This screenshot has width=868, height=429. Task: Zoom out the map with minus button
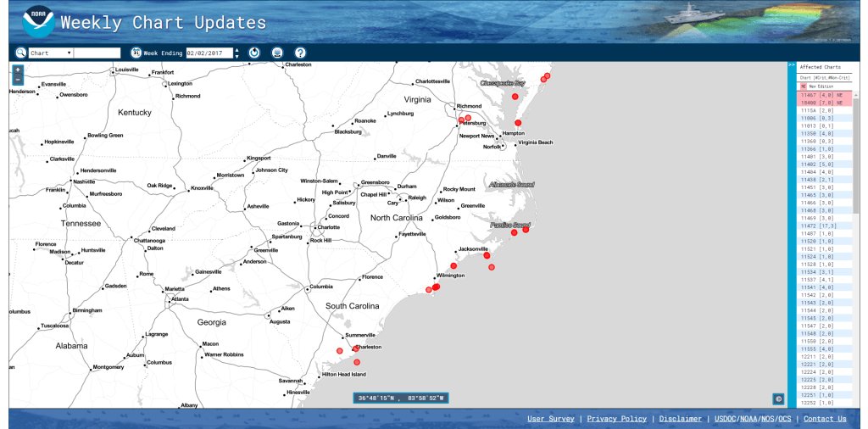tap(18, 80)
